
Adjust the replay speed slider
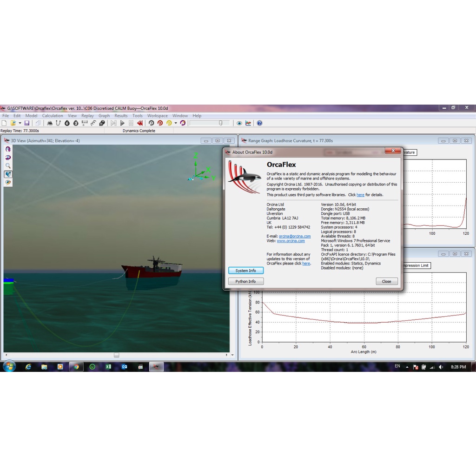220,123
